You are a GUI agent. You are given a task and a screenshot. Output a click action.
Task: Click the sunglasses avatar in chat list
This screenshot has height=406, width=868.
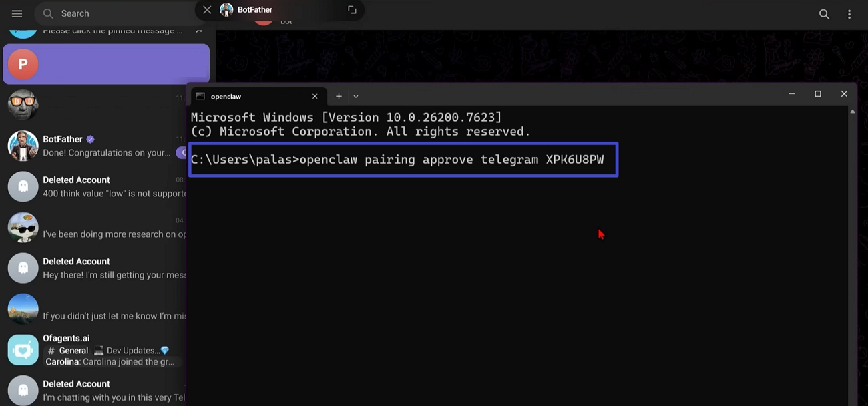pos(23,227)
